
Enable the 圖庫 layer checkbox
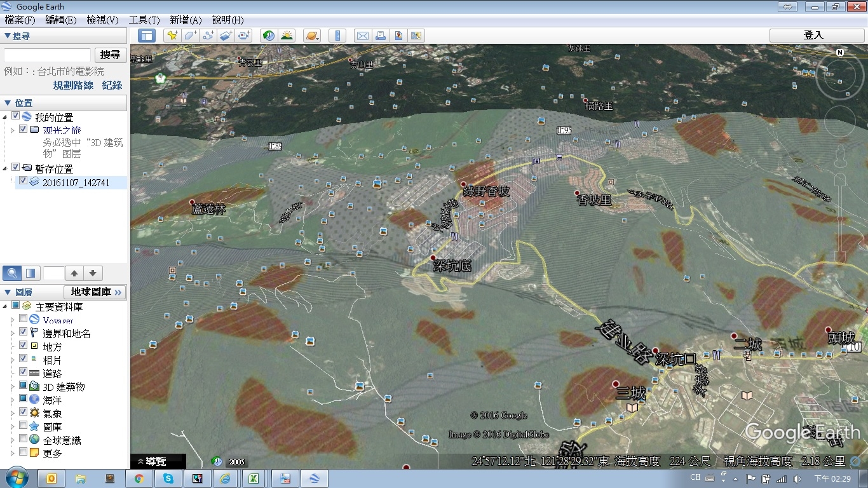pos(24,426)
